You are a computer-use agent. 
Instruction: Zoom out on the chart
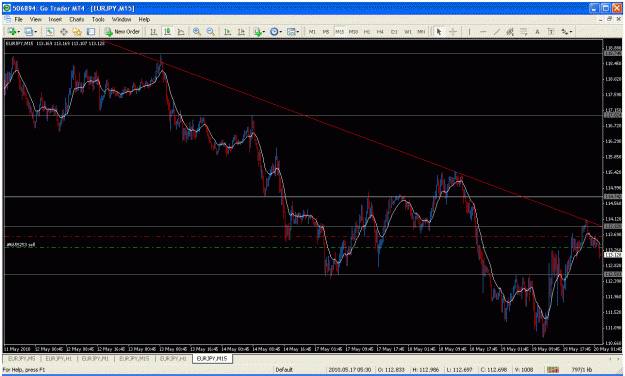coord(210,31)
